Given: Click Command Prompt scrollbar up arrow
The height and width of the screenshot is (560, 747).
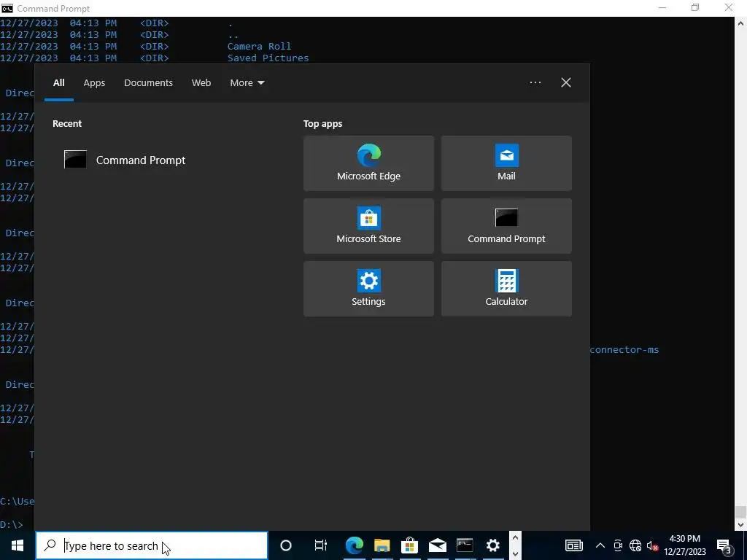Looking at the screenshot, I should tap(740, 23).
